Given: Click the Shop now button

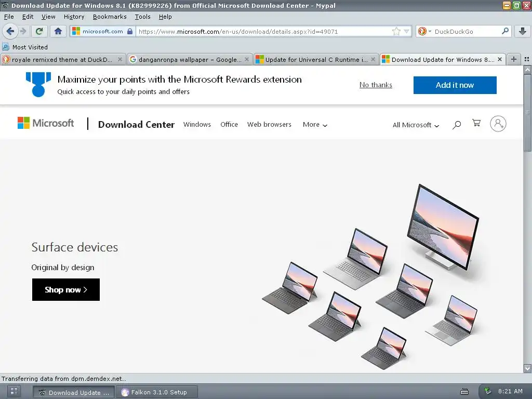Looking at the screenshot, I should point(66,289).
